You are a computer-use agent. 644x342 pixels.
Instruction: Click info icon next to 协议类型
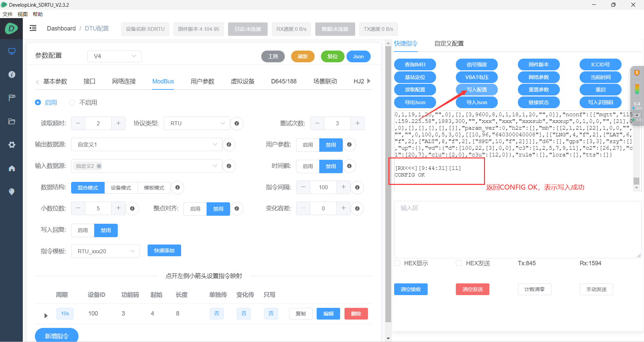237,123
